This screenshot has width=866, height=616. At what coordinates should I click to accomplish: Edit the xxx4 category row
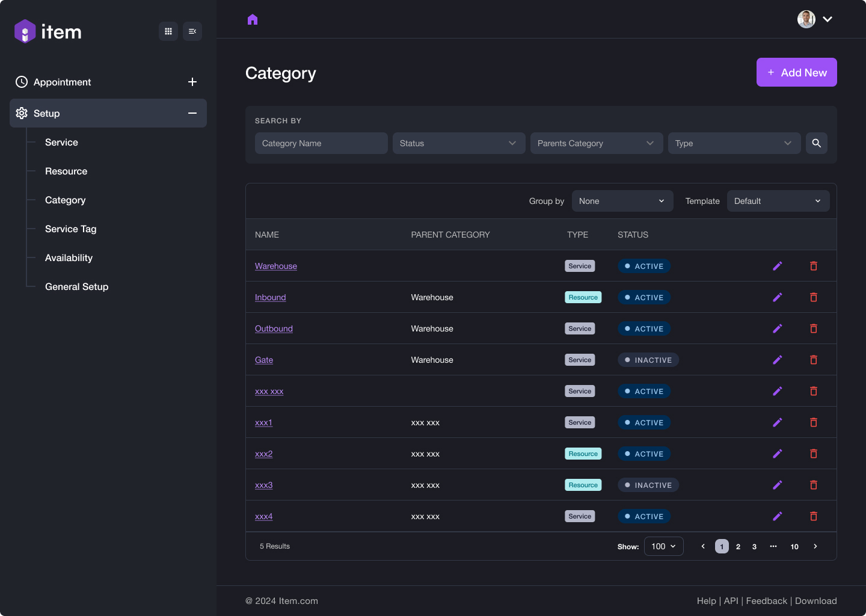click(778, 516)
